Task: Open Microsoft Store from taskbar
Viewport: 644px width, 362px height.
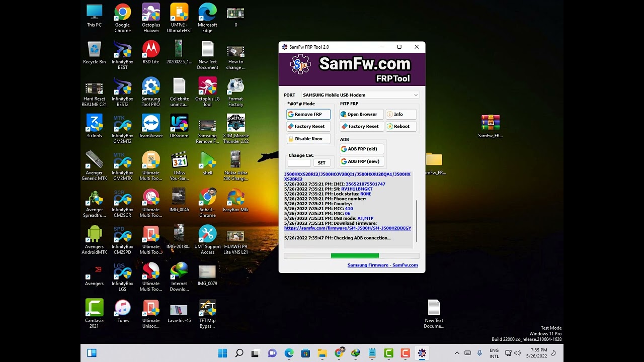Action: [x=305, y=353]
